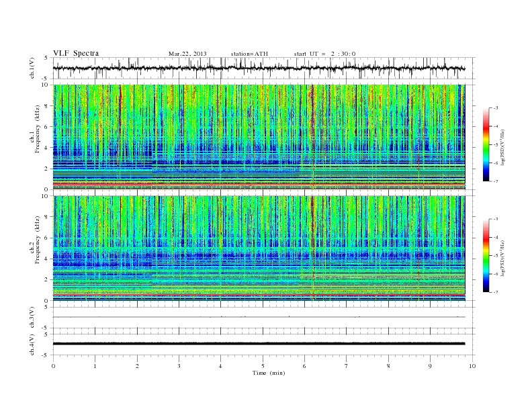Click the ch.2 spectrogram image panel
Screen dimensions: 532x411
(259, 248)
